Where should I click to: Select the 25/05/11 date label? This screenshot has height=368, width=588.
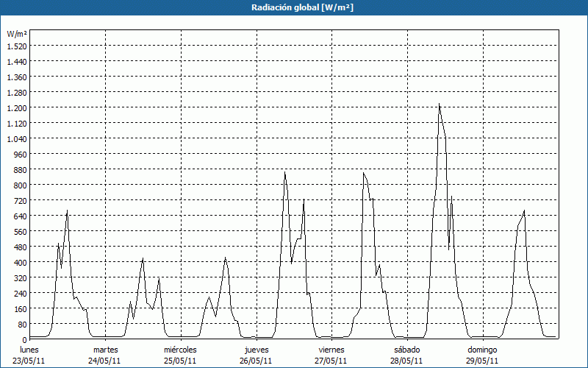pyautogui.click(x=180, y=361)
